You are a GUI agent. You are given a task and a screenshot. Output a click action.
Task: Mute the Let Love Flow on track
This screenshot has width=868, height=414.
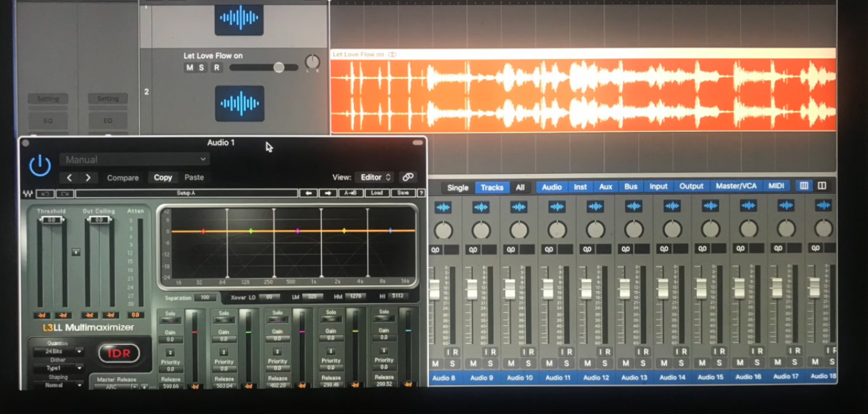pos(190,68)
